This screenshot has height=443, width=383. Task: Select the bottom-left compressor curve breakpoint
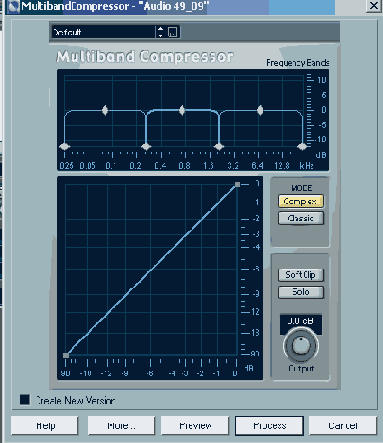[x=66, y=355]
